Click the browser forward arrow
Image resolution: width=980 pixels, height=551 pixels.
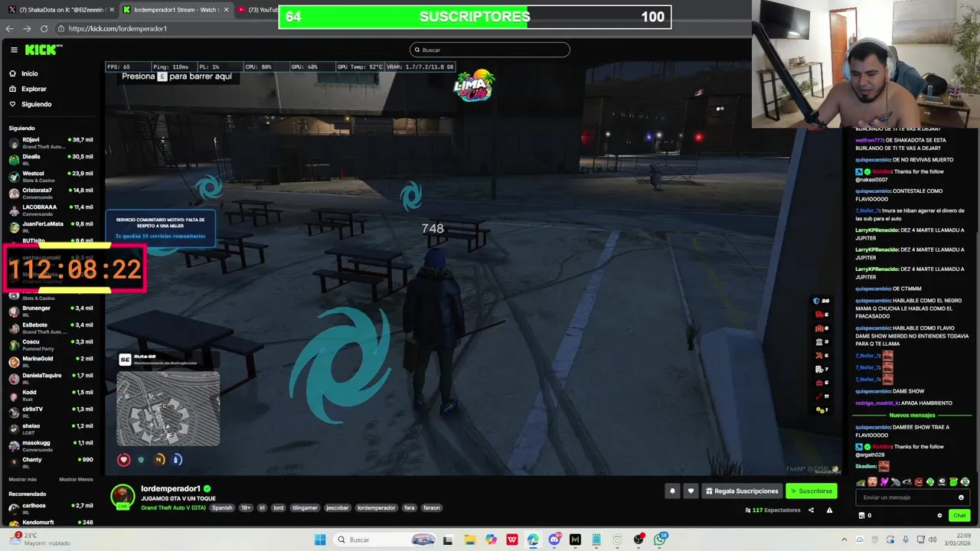tap(27, 28)
